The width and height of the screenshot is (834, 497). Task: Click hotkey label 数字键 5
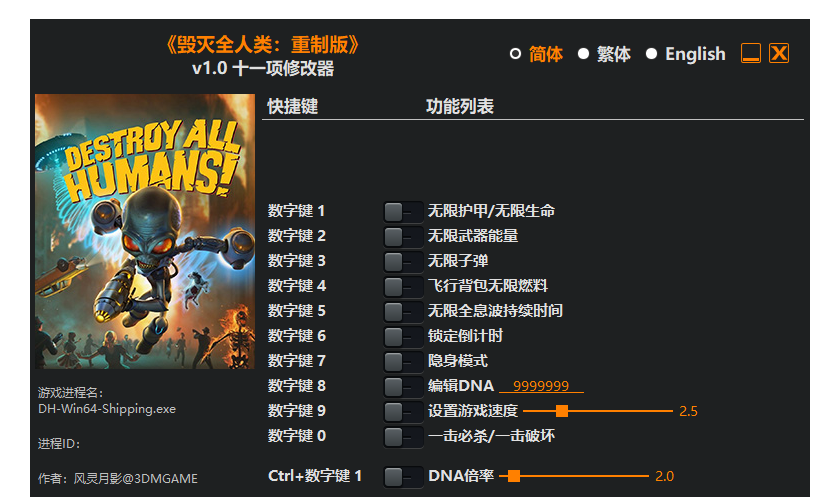coord(296,311)
